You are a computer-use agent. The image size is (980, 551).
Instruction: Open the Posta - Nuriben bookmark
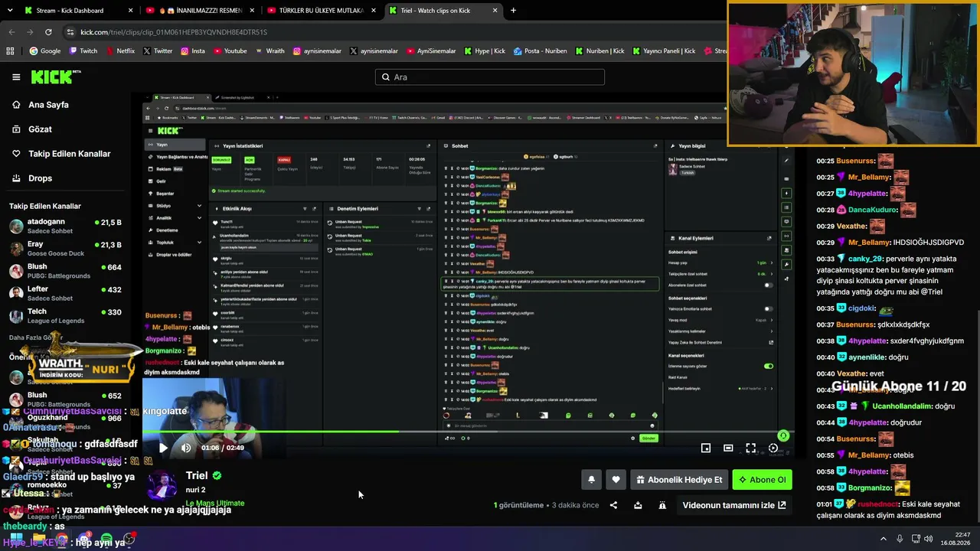click(x=541, y=51)
